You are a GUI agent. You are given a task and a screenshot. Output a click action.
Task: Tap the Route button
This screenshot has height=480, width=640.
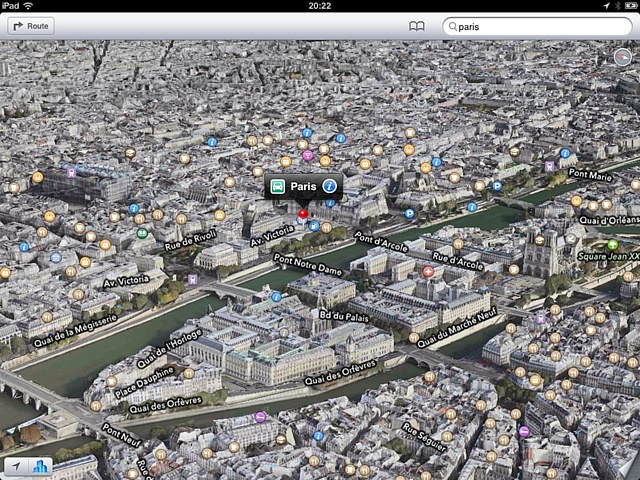pos(31,26)
